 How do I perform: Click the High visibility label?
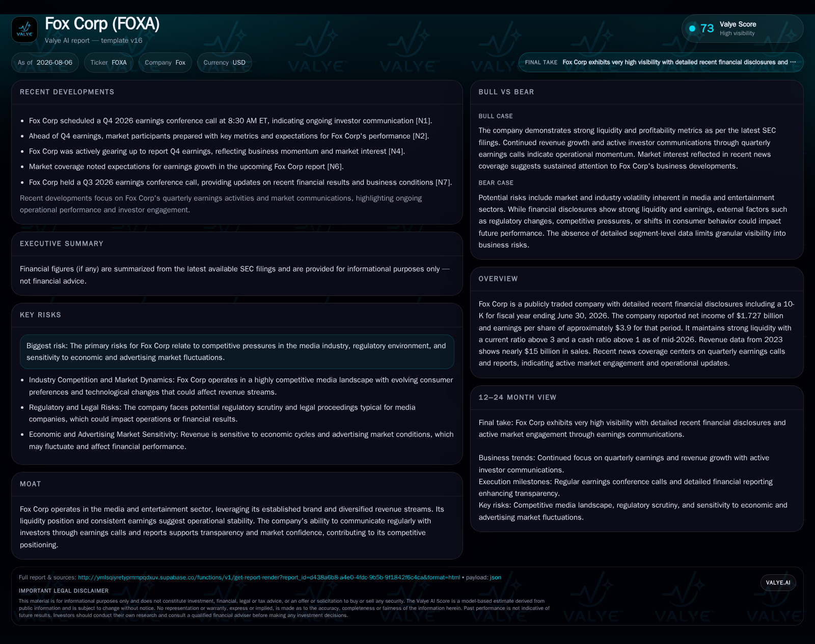pos(737,34)
